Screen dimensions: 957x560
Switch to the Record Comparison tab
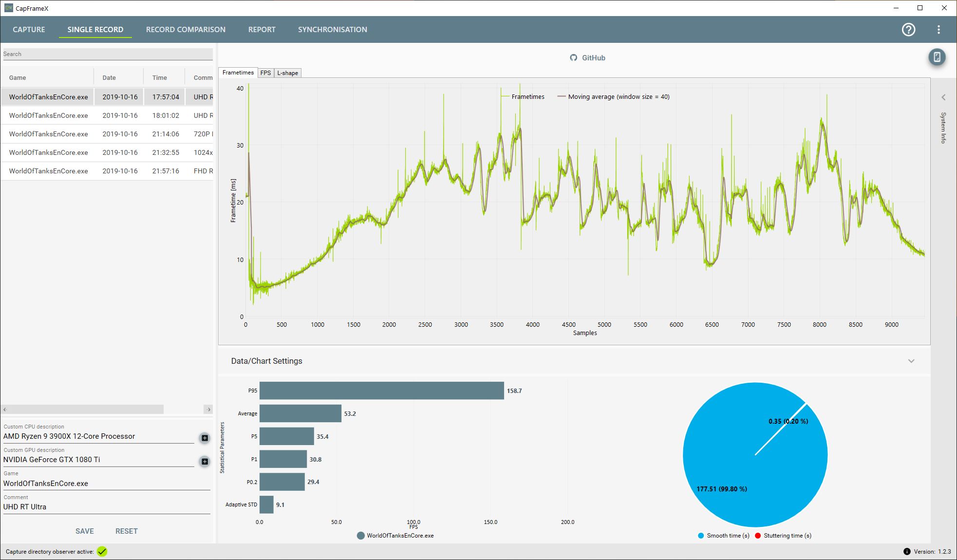coord(186,30)
